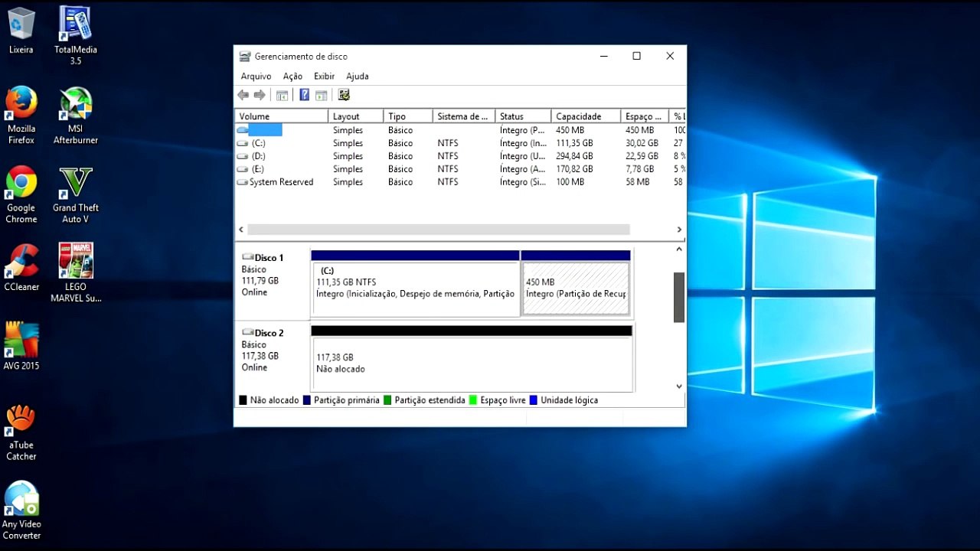Click the down arrow of the disk pane scrollbar

coord(678,386)
